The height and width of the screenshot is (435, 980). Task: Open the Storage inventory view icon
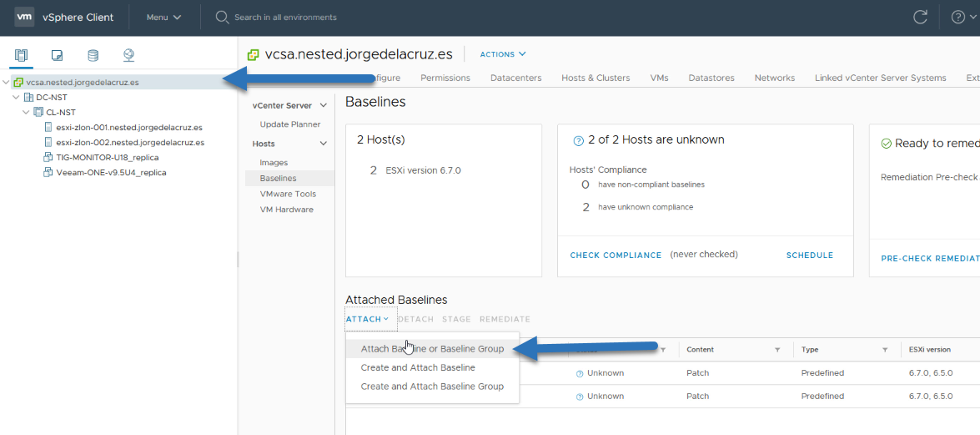coord(93,55)
